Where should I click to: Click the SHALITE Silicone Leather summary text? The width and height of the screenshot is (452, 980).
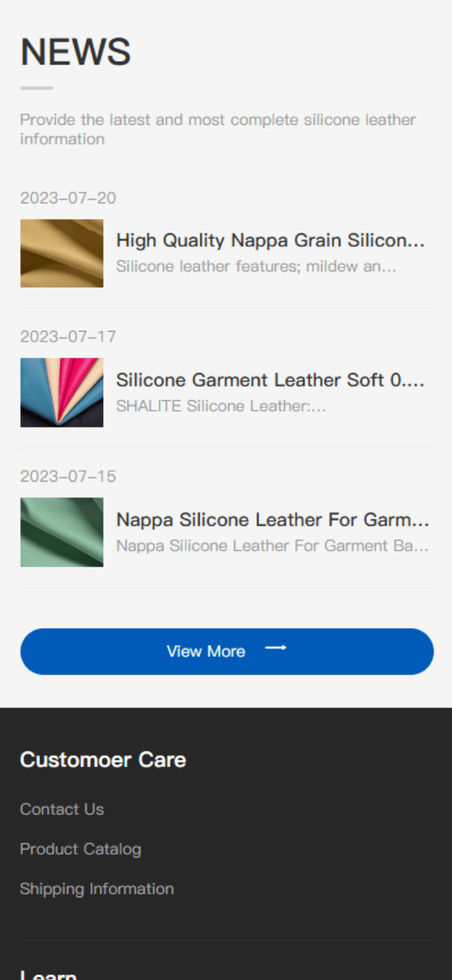[221, 406]
